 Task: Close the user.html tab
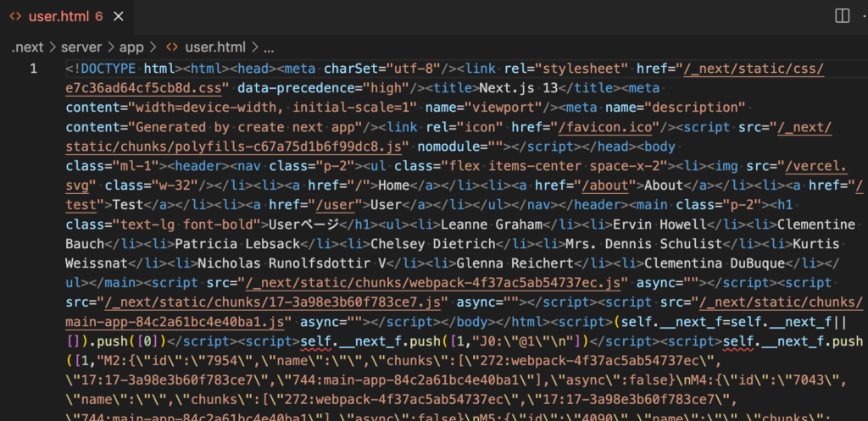(121, 16)
